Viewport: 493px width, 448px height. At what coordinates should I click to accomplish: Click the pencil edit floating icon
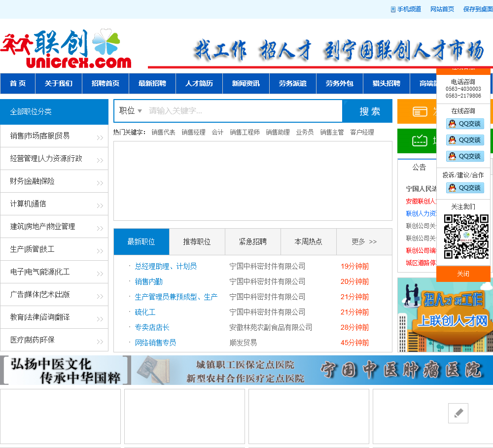[x=458, y=413]
